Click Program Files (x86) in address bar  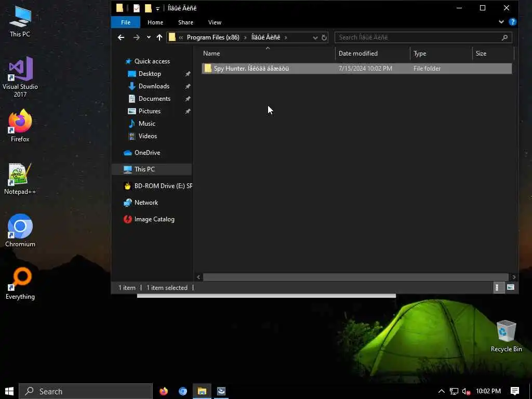[x=213, y=37]
